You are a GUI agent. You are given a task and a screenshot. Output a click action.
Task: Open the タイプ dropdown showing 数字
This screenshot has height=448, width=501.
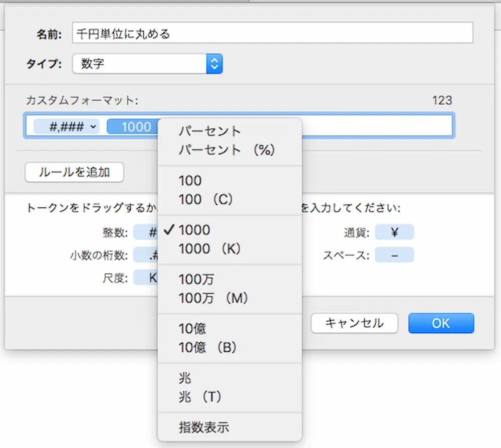[147, 64]
